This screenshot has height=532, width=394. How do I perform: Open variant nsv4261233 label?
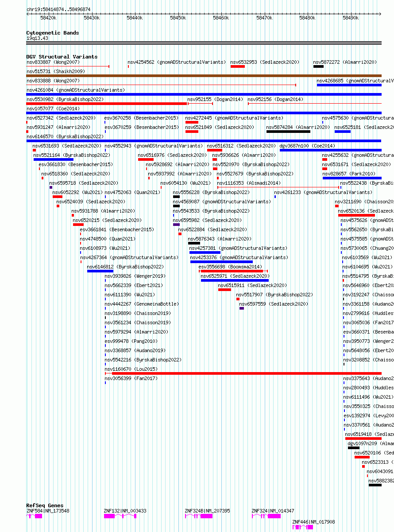323,192
